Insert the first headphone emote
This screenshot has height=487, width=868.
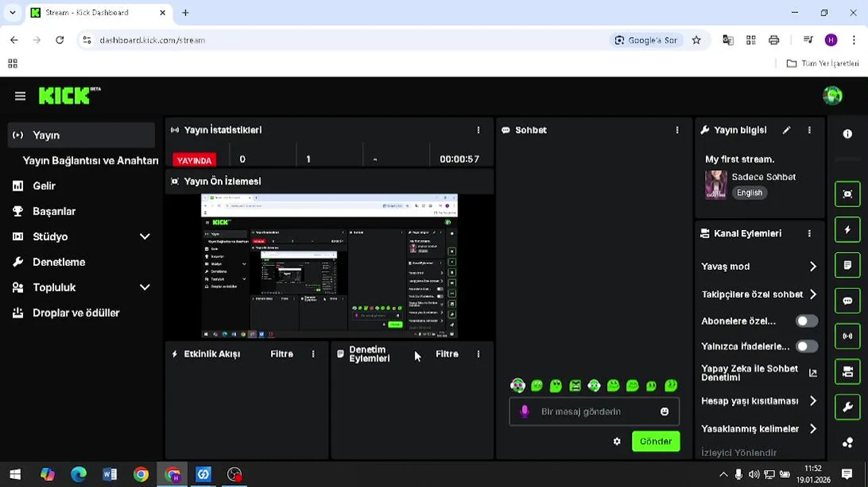tap(517, 386)
